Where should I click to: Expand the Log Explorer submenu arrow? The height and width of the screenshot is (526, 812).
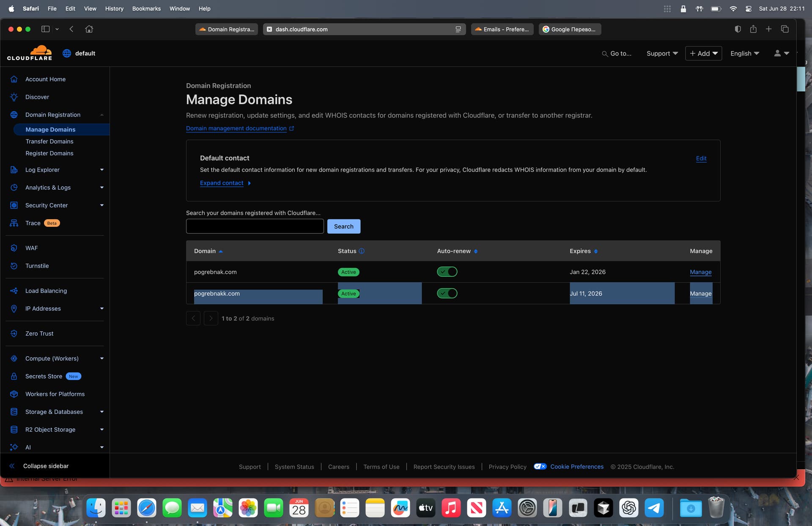click(102, 170)
